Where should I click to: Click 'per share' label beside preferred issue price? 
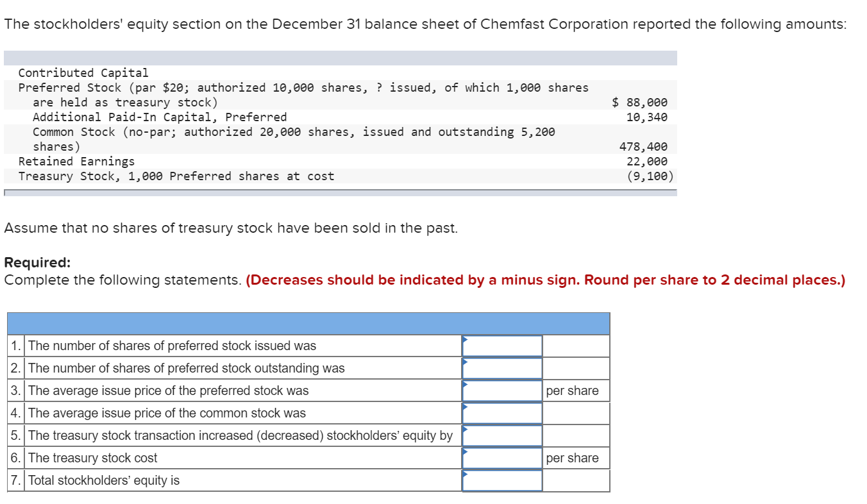tap(572, 391)
